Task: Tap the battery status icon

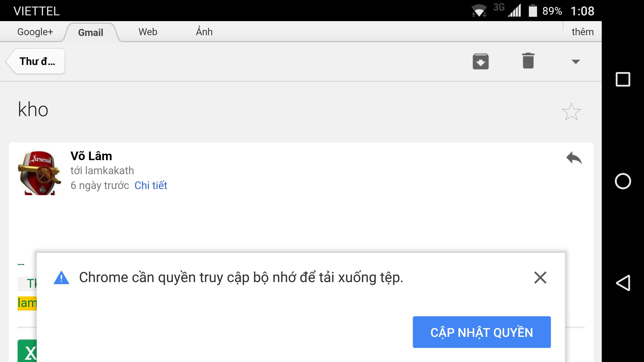Action: (533, 11)
